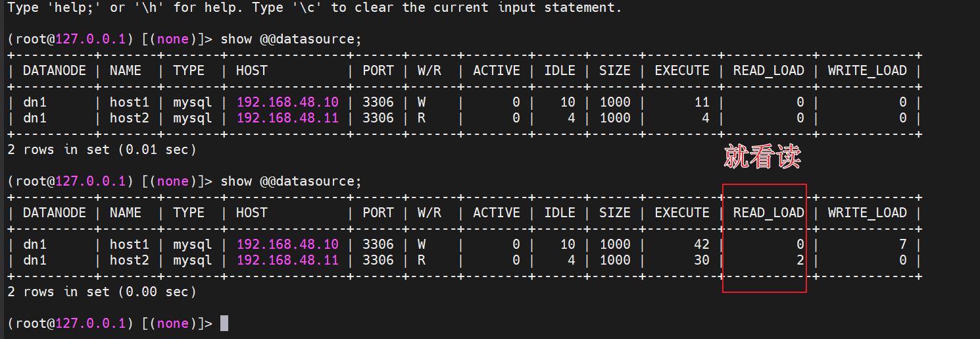
Task: Click '2 rows in set (0.01 sec)' text
Action: pos(102,149)
